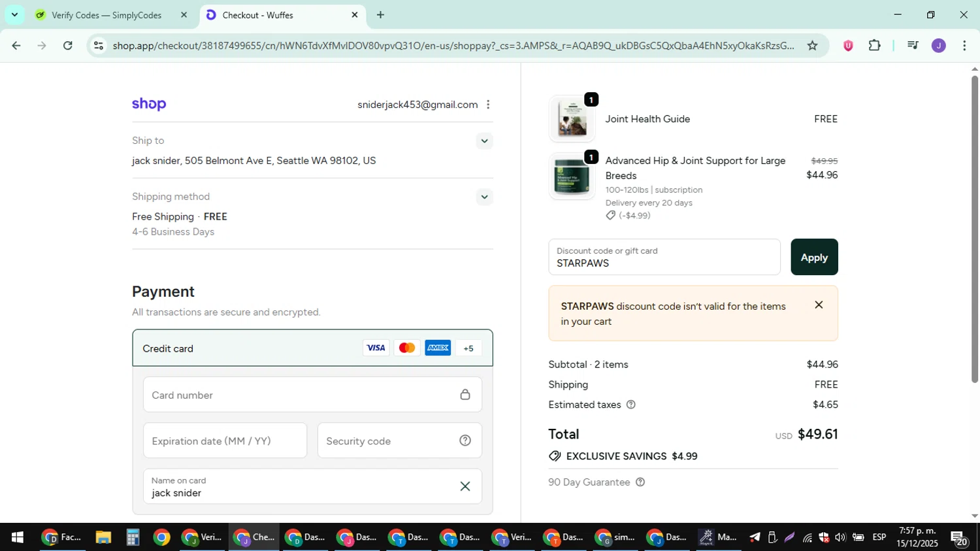
Task: Click the Shop logo
Action: click(149, 105)
